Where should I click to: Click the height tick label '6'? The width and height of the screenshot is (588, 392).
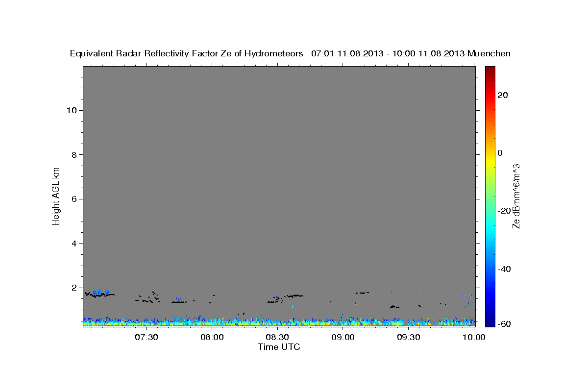click(x=74, y=199)
